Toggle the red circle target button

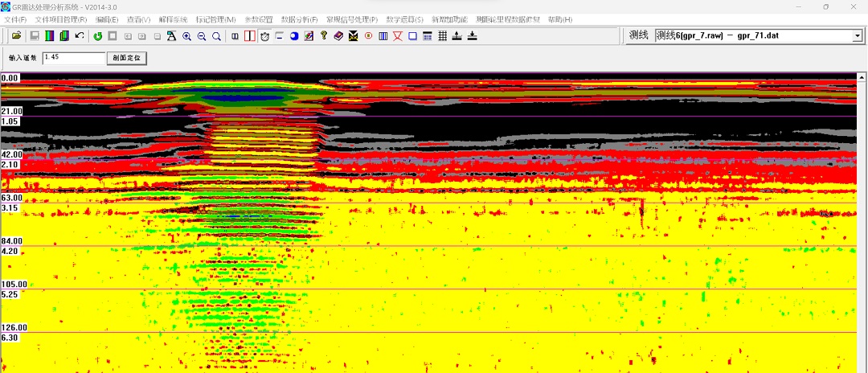pyautogui.click(x=368, y=36)
